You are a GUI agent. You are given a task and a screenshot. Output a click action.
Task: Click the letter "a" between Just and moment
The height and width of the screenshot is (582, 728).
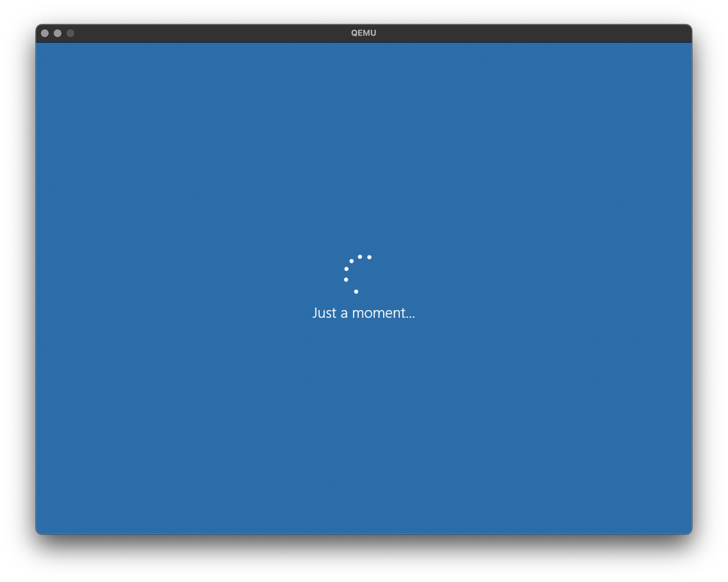(x=344, y=314)
